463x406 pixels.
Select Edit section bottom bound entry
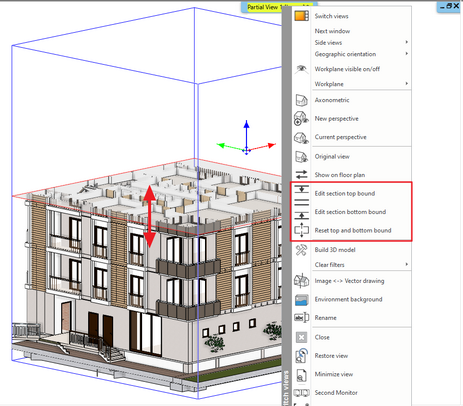pos(350,212)
